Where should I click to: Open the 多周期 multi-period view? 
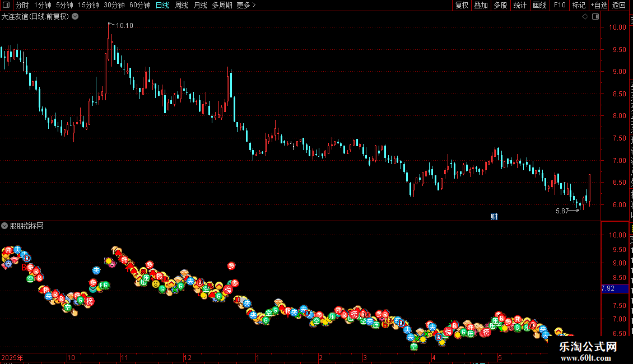coord(222,5)
